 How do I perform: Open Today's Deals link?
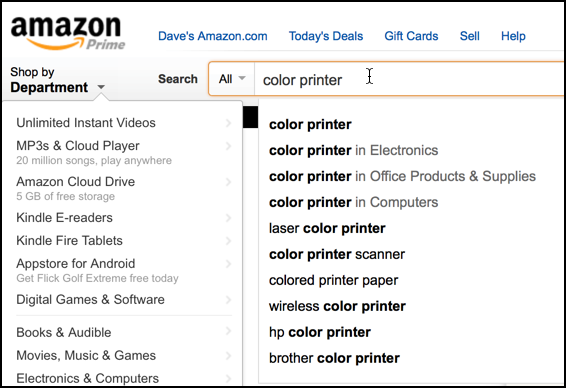(326, 36)
